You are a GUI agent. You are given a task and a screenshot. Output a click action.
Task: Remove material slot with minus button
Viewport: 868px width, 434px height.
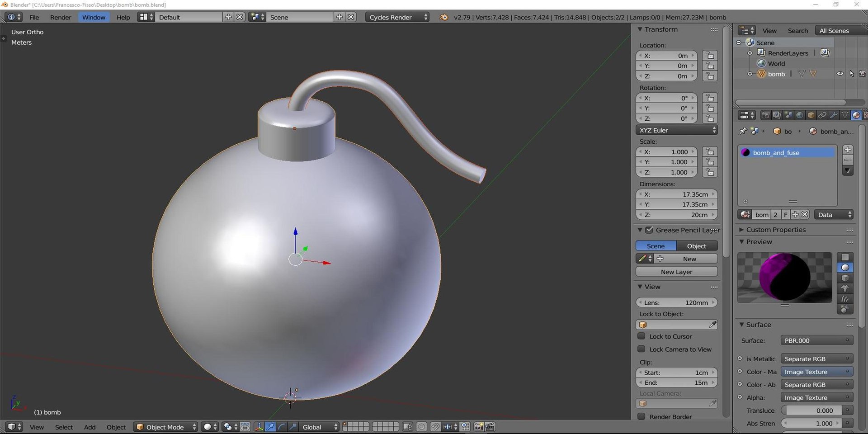(848, 160)
